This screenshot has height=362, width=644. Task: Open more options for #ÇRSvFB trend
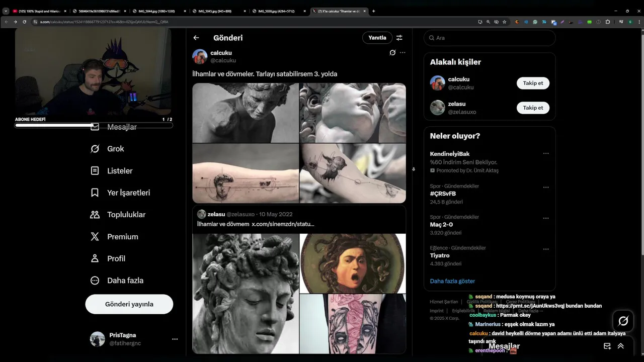[x=546, y=188]
